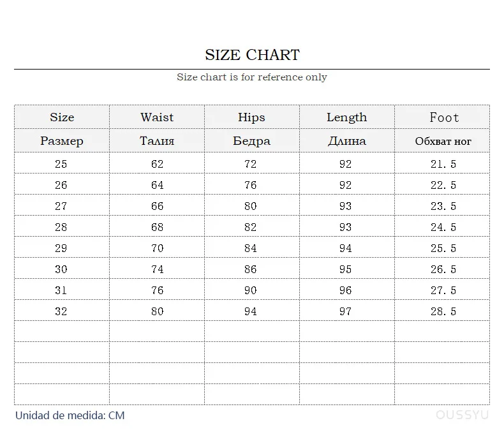Image resolution: width=504 pixels, height=430 pixels.
Task: Click the Length column header
Action: point(346,117)
